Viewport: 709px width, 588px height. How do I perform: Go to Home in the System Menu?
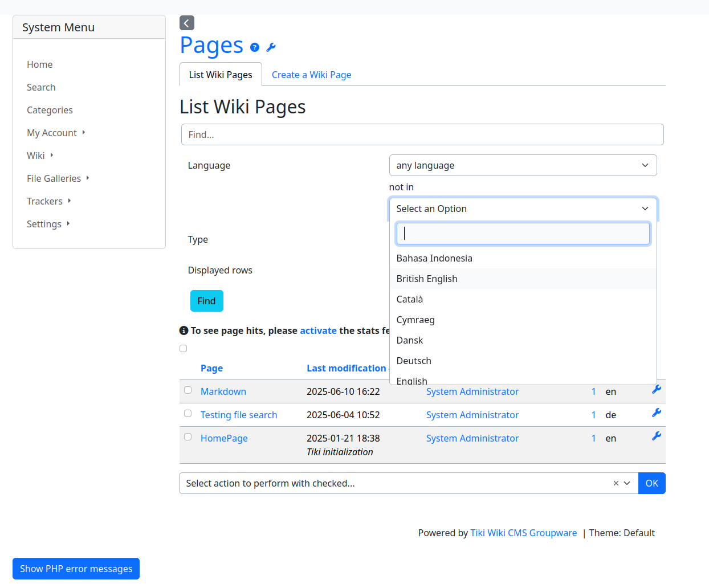[40, 64]
